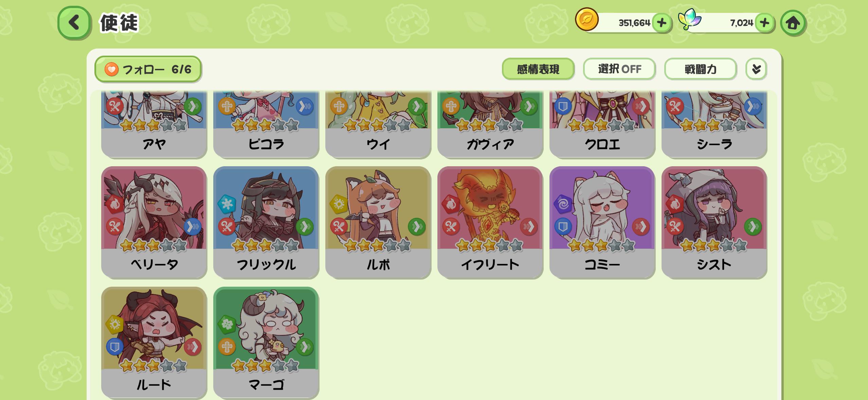The height and width of the screenshot is (400, 868).
Task: Open the イフリート character card
Action: (490, 223)
